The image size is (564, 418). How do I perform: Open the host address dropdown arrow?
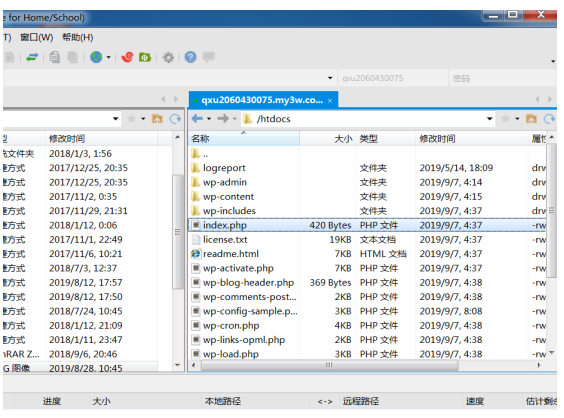click(x=330, y=78)
